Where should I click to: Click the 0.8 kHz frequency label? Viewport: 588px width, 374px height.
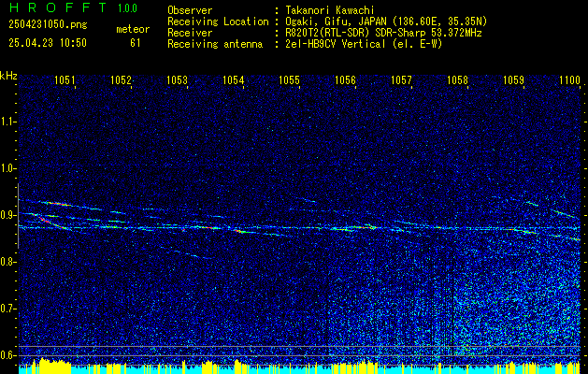pos(7,262)
